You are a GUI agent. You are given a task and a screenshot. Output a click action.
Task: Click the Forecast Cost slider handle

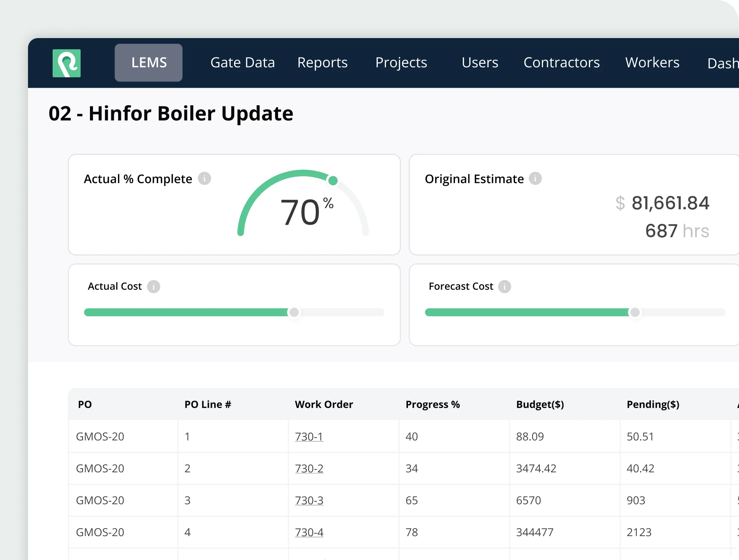click(x=635, y=312)
